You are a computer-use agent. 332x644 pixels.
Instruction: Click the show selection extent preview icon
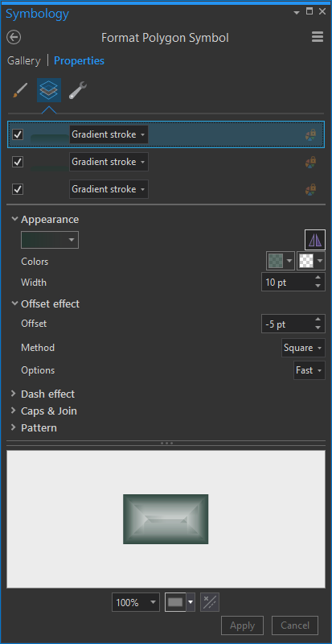(x=210, y=602)
